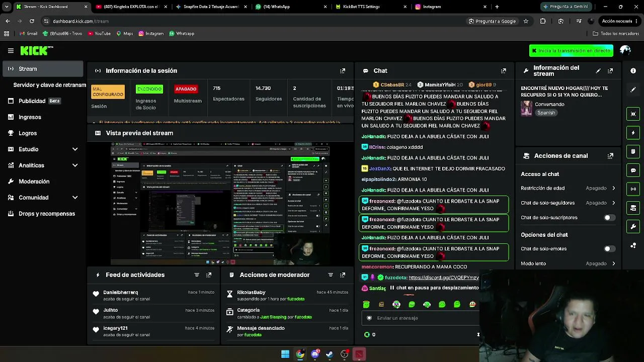Screen dimensions: 644x362
Task: Open the browser tab search dropdown
Action: [x=7, y=7]
